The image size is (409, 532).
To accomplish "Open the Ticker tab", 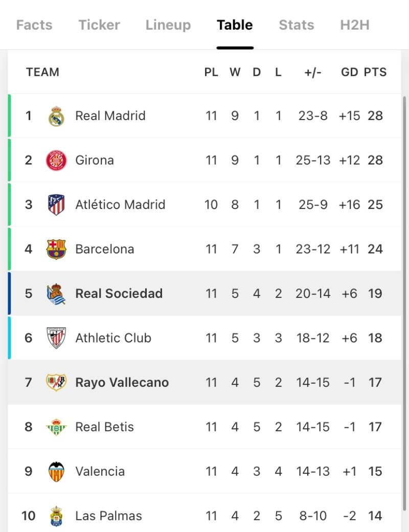I will coord(99,25).
